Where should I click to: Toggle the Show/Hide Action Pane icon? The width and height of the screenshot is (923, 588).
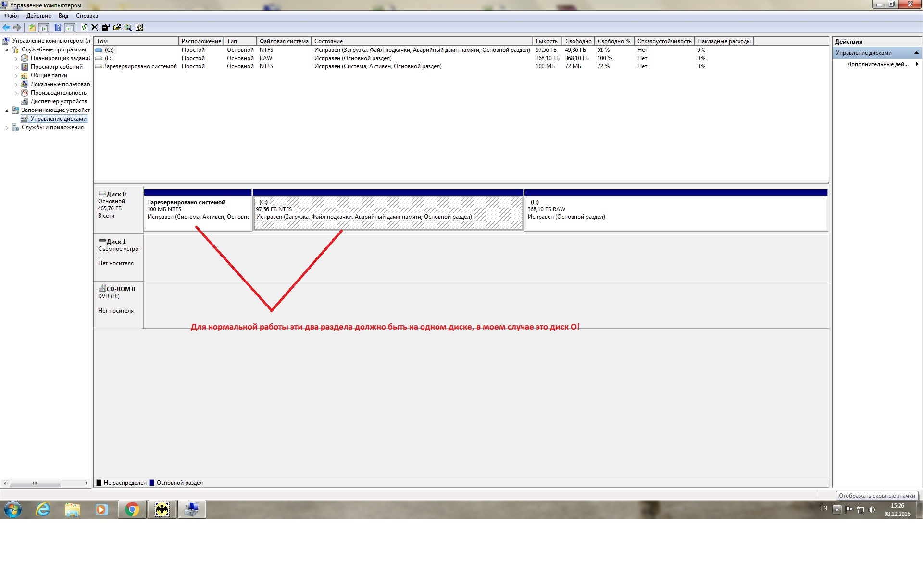pos(70,27)
